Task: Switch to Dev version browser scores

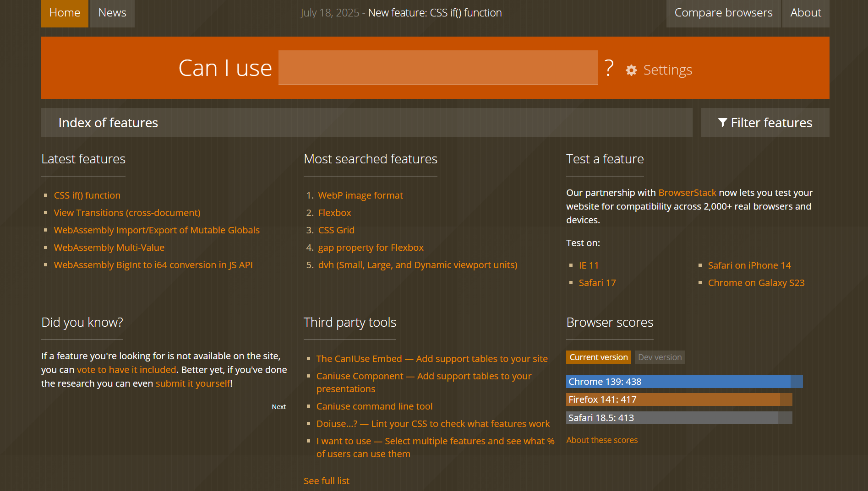Action: tap(660, 357)
